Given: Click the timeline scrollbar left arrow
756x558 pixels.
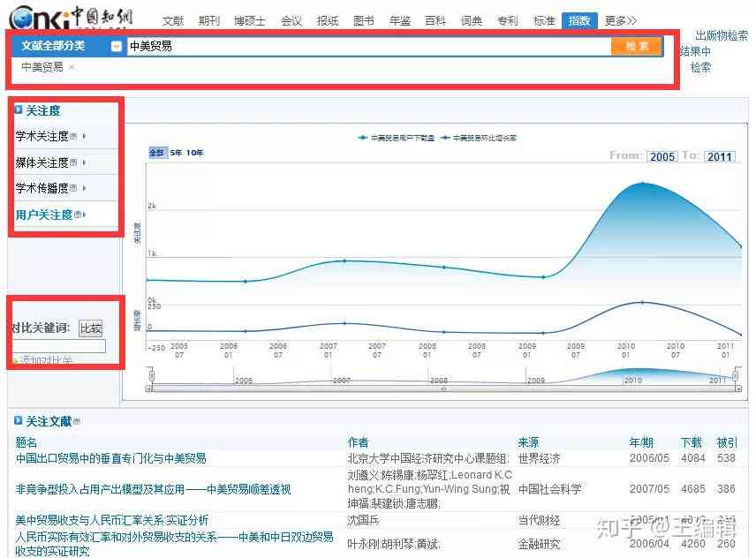Looking at the screenshot, I should pos(149,388).
